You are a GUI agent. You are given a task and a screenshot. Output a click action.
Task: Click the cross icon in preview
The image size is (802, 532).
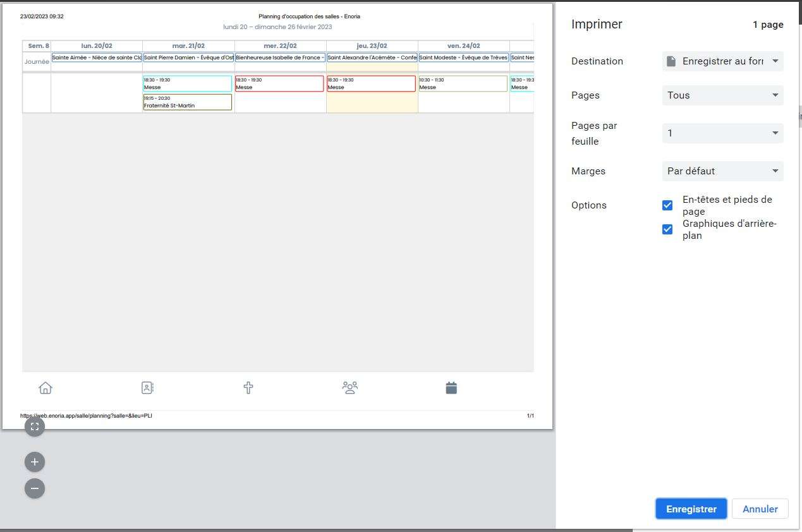[x=248, y=388]
